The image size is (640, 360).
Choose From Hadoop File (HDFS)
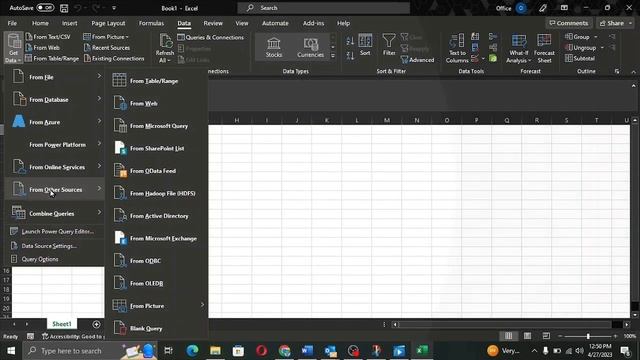point(157,193)
